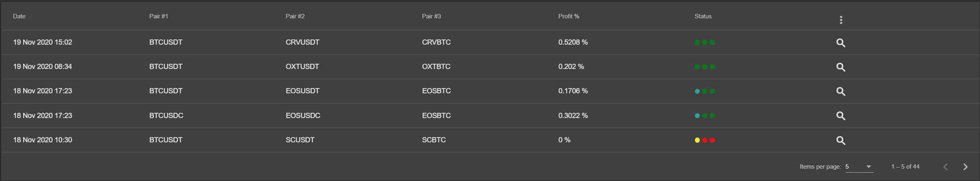Inspect the EOSUSDC trade via magnifier

pyautogui.click(x=840, y=116)
